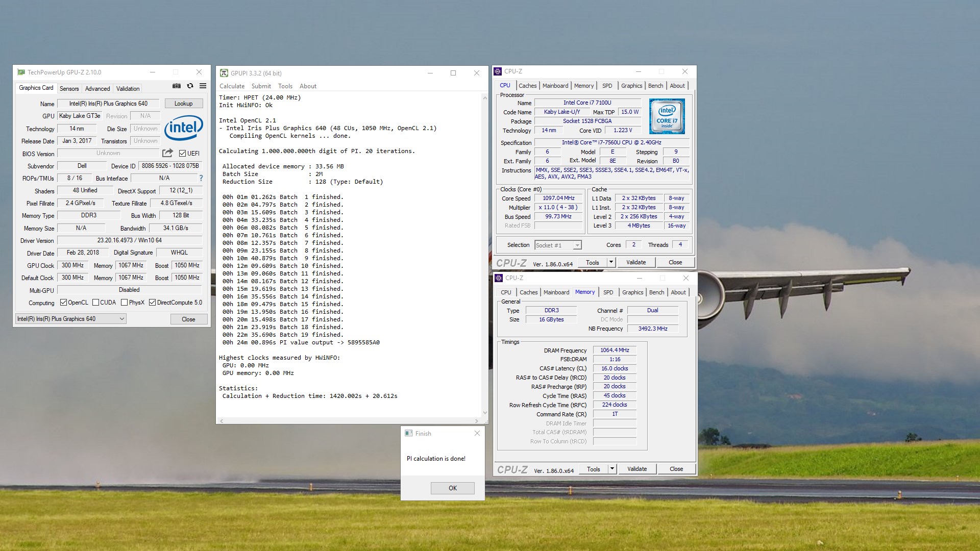Click the Intel logo in GPU-Z
Screen dimensions: 980x551
[x=184, y=127]
